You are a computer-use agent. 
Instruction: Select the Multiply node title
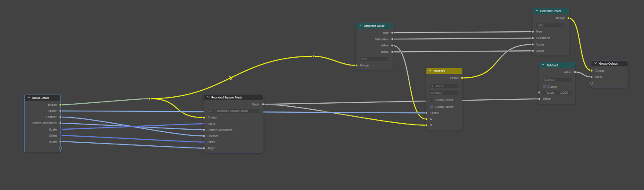click(439, 71)
